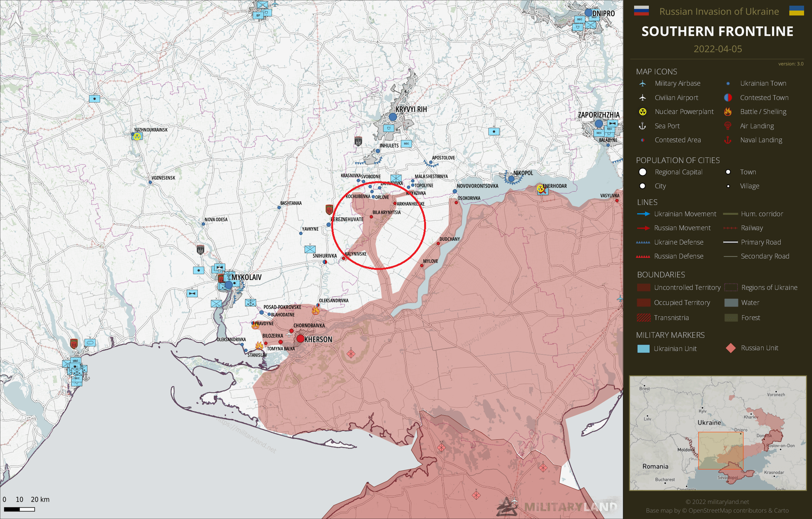
Task: Click the Military Airbase legend icon
Action: pyautogui.click(x=642, y=83)
